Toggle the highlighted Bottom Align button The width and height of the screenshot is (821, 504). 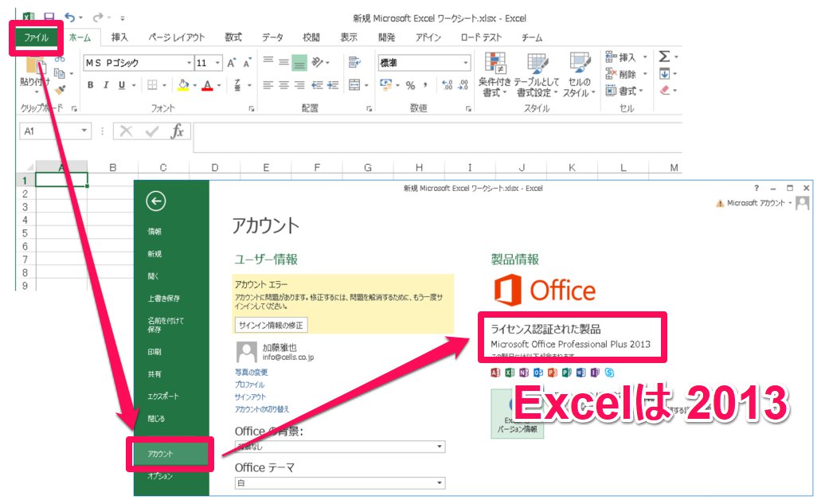click(x=299, y=63)
